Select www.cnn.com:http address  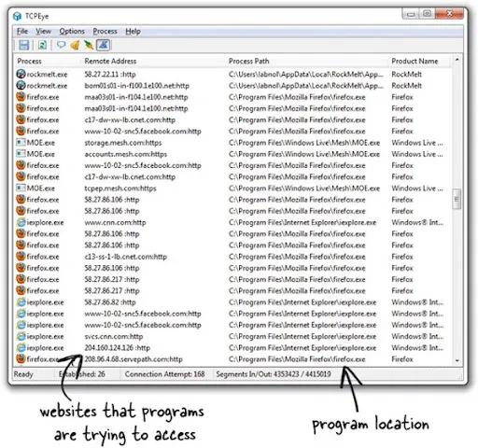click(x=115, y=222)
